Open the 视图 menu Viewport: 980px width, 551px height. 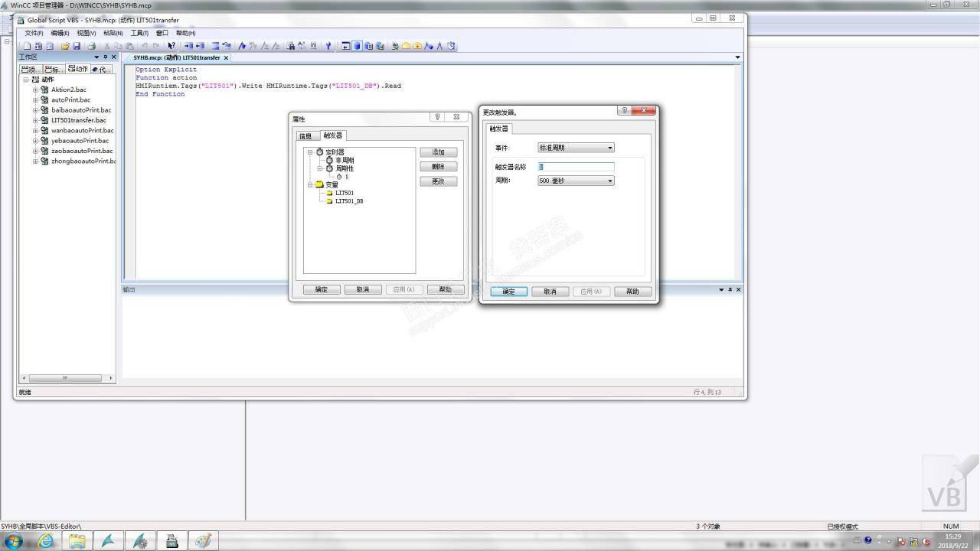(x=86, y=33)
